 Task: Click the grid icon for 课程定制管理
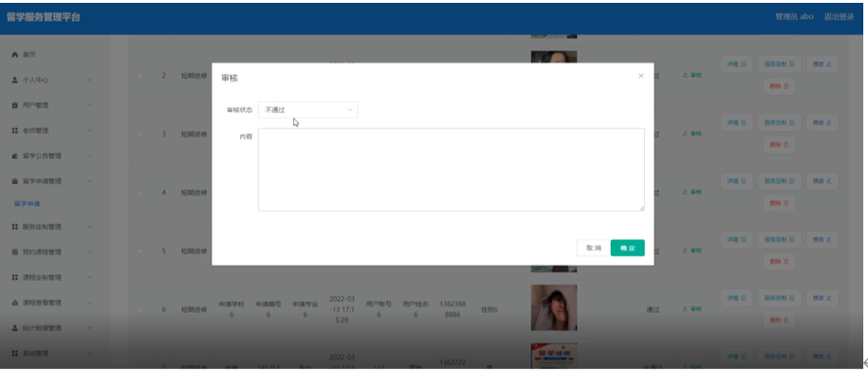(x=15, y=277)
